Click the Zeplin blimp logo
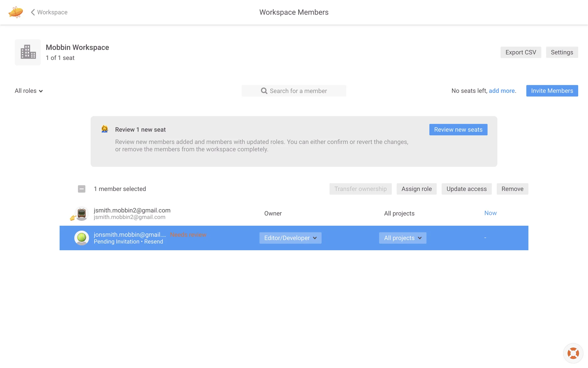Image resolution: width=588 pixels, height=368 pixels. [x=16, y=12]
